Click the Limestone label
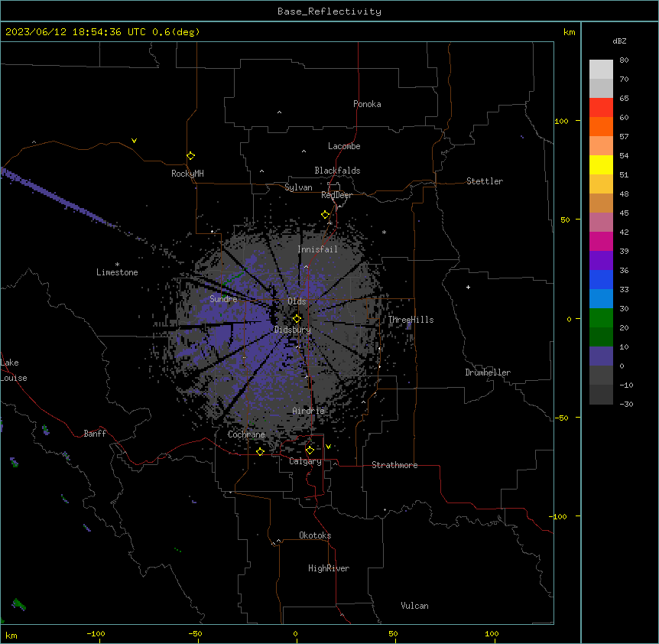 (117, 272)
